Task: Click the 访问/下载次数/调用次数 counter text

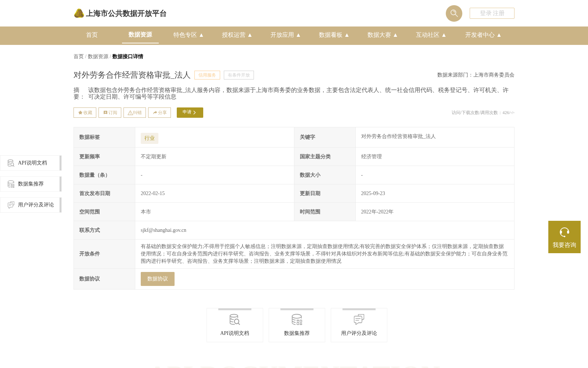Action: tap(483, 113)
